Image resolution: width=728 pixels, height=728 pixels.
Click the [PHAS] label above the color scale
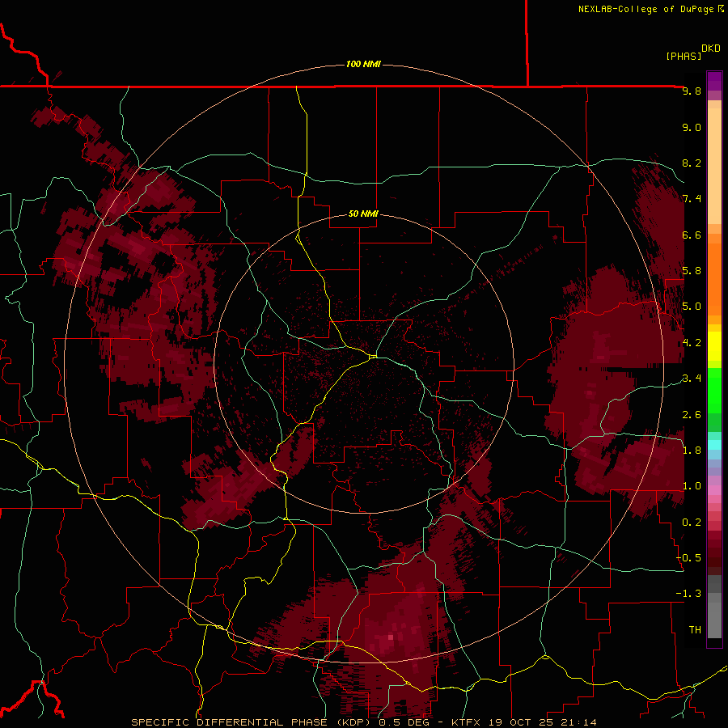pos(684,56)
